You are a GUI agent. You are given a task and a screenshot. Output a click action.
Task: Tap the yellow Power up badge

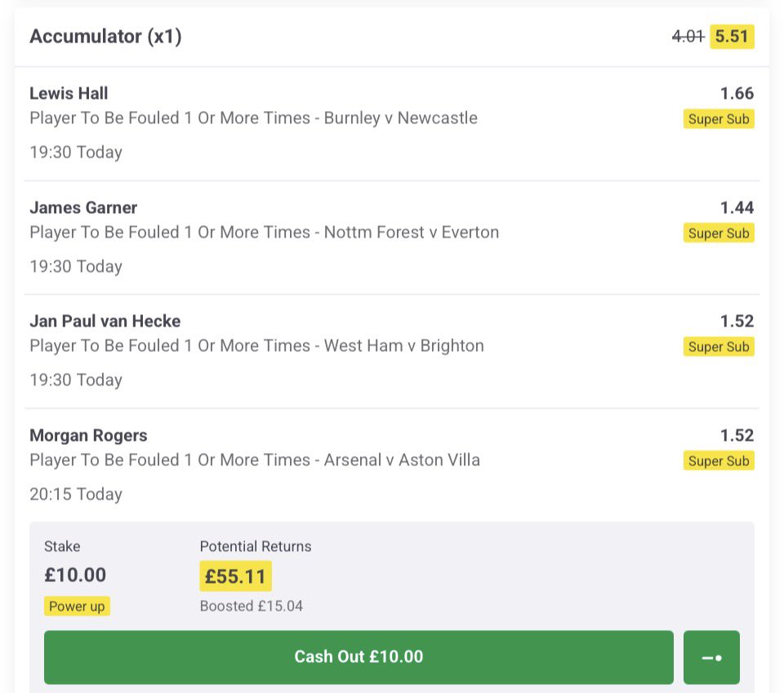(x=78, y=606)
